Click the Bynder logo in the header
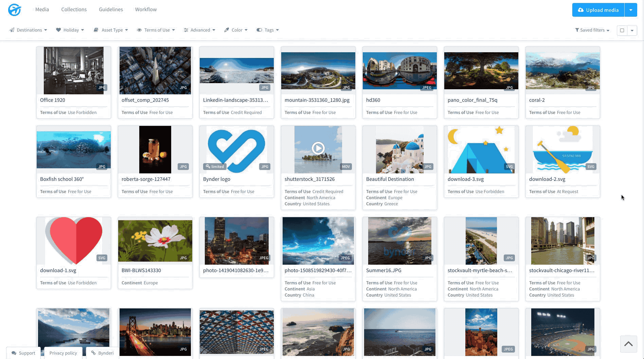The width and height of the screenshot is (644, 359). pos(15,10)
